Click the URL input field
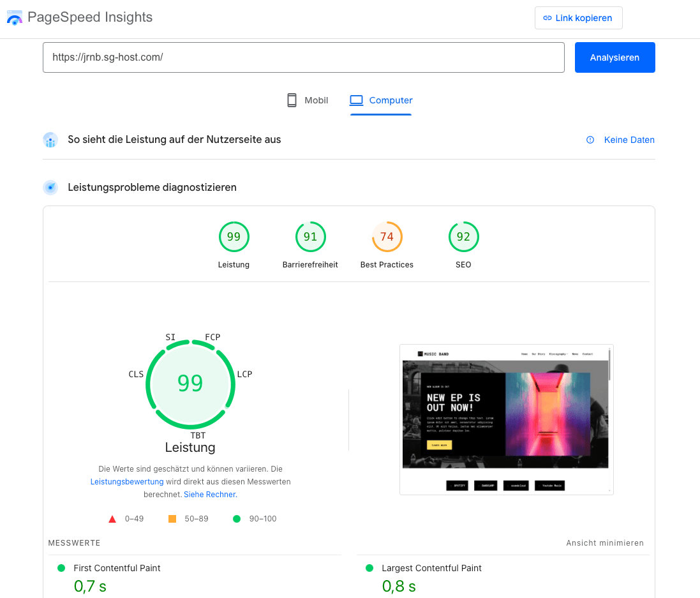 (x=303, y=57)
